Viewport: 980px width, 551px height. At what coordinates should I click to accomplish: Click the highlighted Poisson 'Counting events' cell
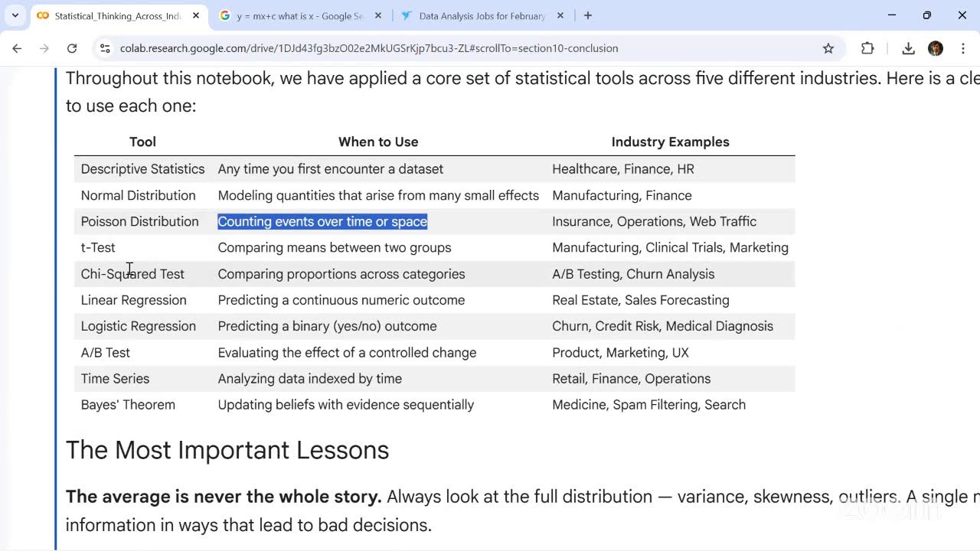pyautogui.click(x=322, y=222)
